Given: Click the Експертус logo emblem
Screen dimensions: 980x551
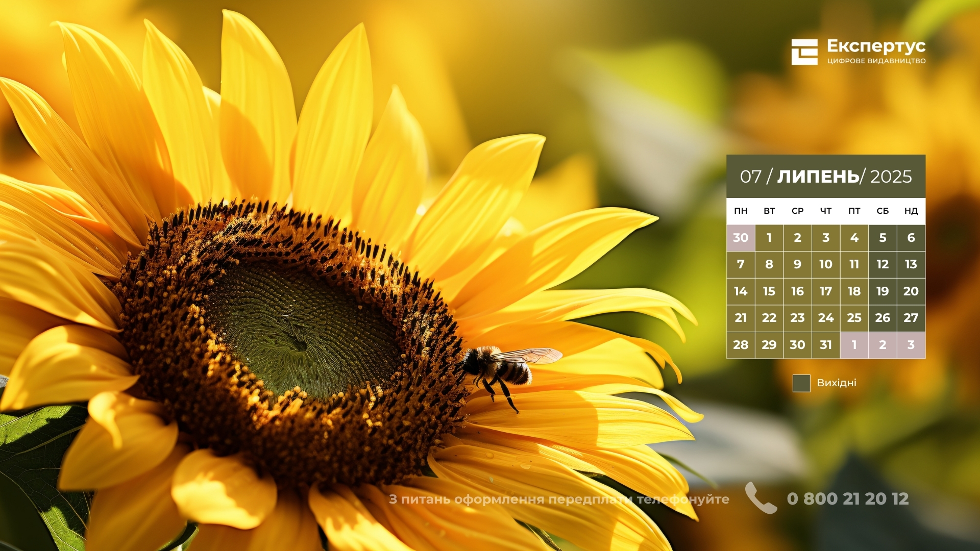Looking at the screenshot, I should coord(804,52).
